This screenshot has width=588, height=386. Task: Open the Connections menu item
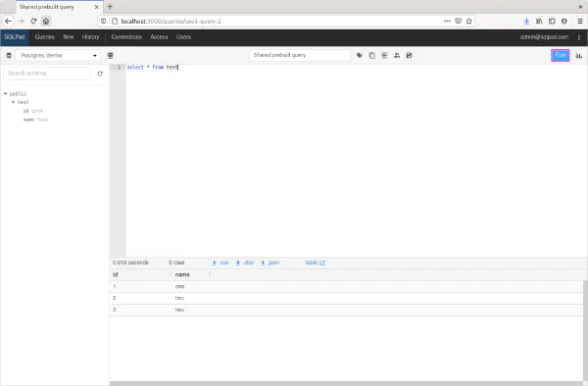(x=126, y=37)
